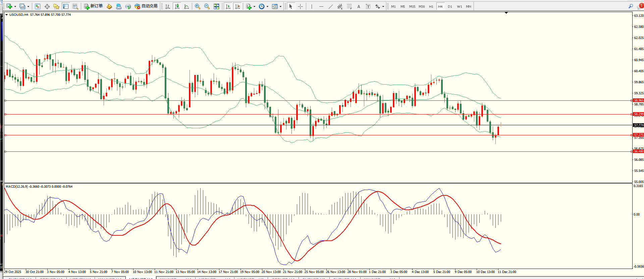Toggle chart auto scroll
Screen dimensions: 644x279
(228, 6)
